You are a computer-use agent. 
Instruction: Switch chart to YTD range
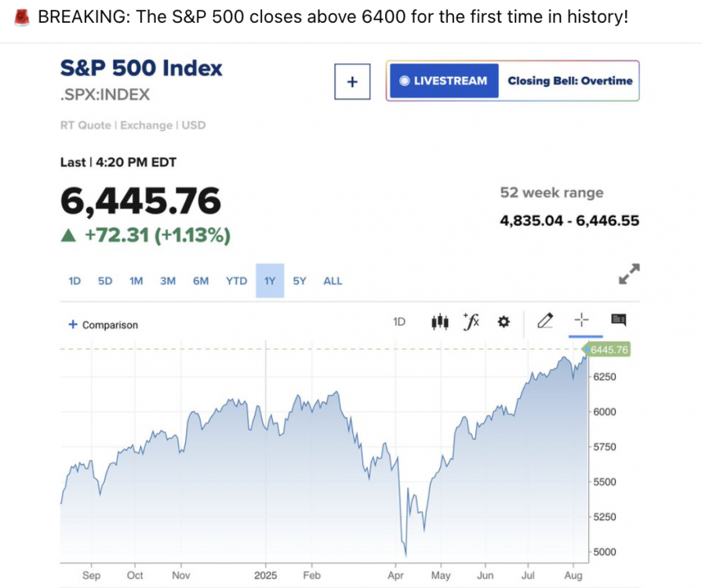pos(236,281)
